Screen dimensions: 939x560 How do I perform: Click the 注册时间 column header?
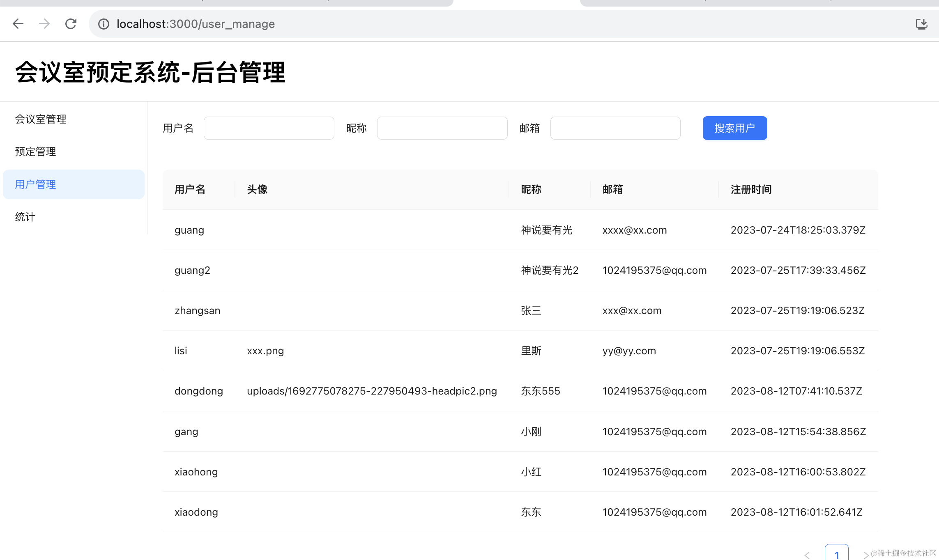point(751,189)
